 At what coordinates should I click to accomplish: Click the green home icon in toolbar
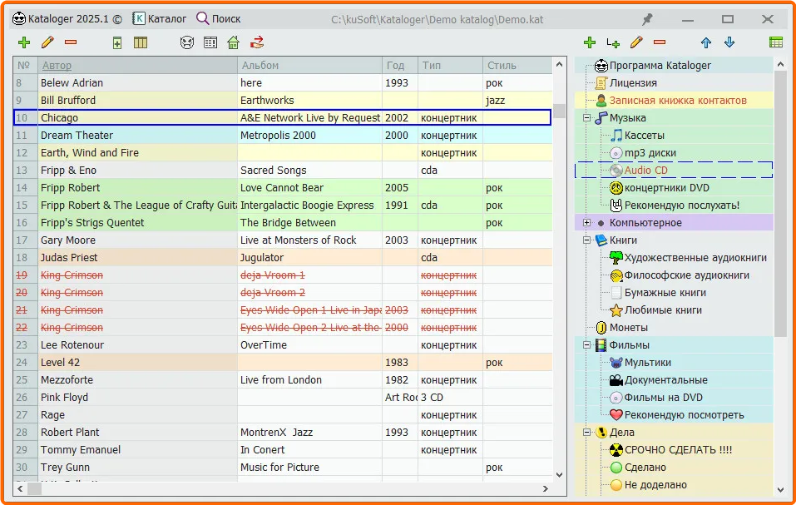[x=234, y=43]
